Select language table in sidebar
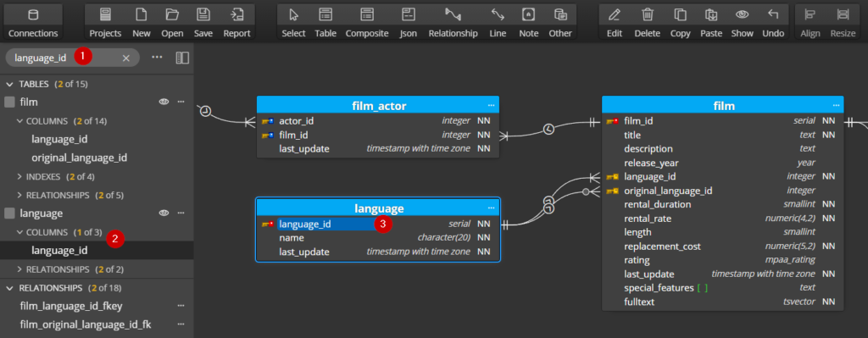The width and height of the screenshot is (868, 338). coord(42,213)
